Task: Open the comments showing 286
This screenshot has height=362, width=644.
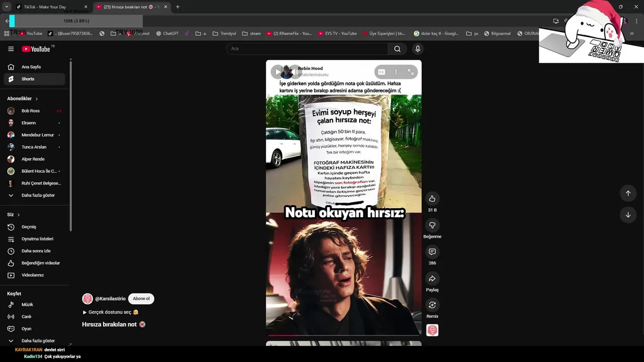Action: [x=432, y=252]
